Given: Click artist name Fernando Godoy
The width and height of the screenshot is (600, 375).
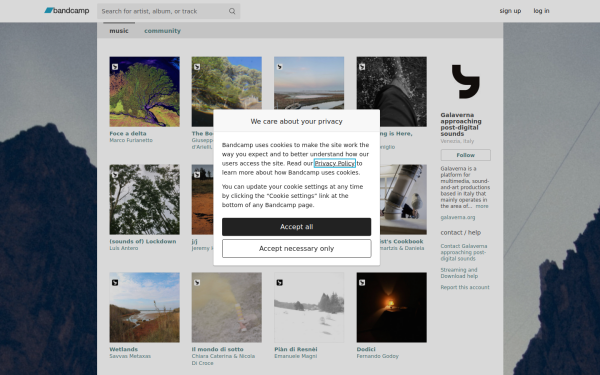Looking at the screenshot, I should coord(377,356).
